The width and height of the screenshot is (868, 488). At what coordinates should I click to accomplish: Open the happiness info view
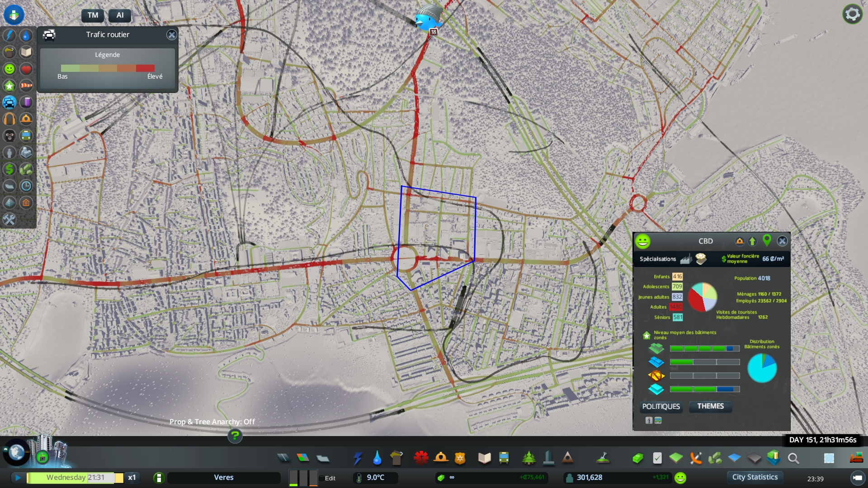9,69
